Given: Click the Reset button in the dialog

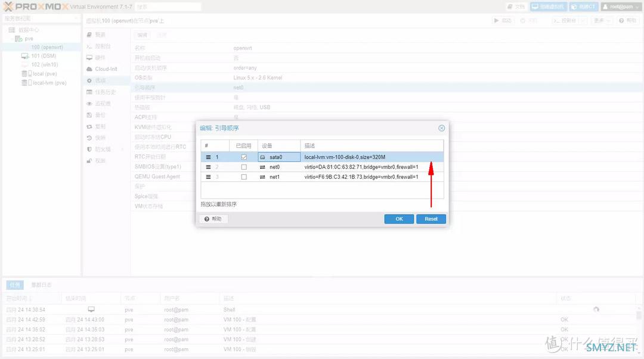Looking at the screenshot, I should (x=431, y=219).
